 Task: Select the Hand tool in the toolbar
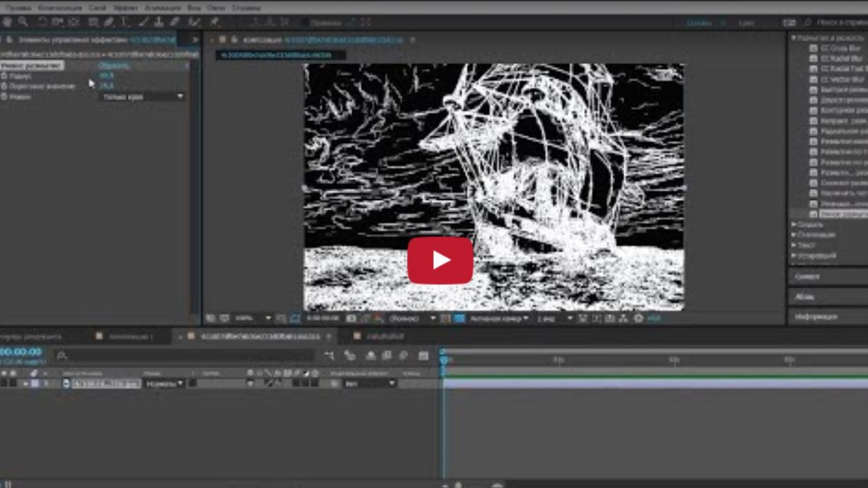[x=7, y=22]
